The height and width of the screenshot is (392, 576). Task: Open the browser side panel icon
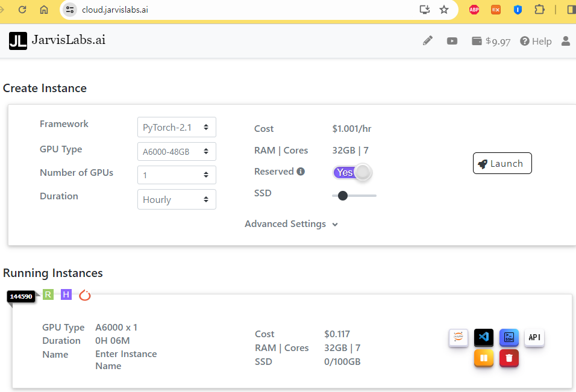pos(571,10)
